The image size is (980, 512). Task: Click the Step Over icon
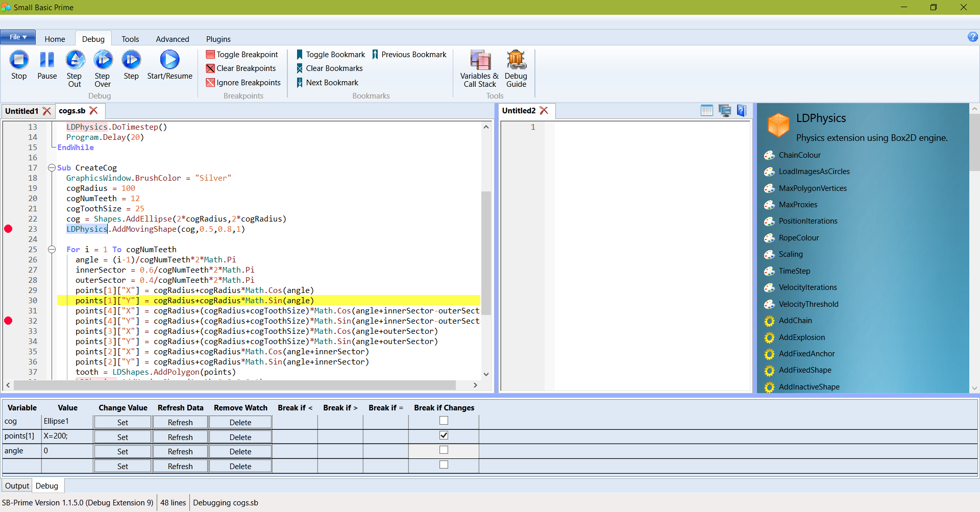[x=103, y=60]
